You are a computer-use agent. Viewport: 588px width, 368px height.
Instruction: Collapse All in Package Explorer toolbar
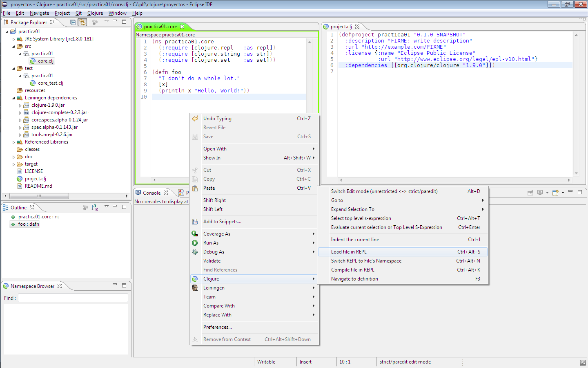(73, 22)
